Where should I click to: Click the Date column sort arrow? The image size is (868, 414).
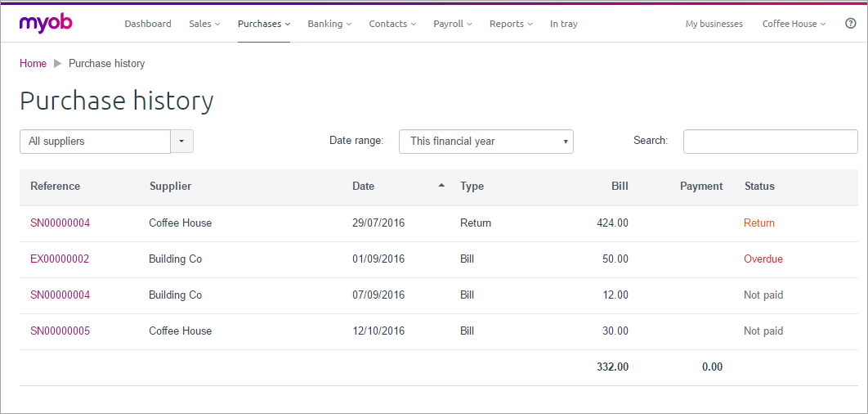click(441, 186)
